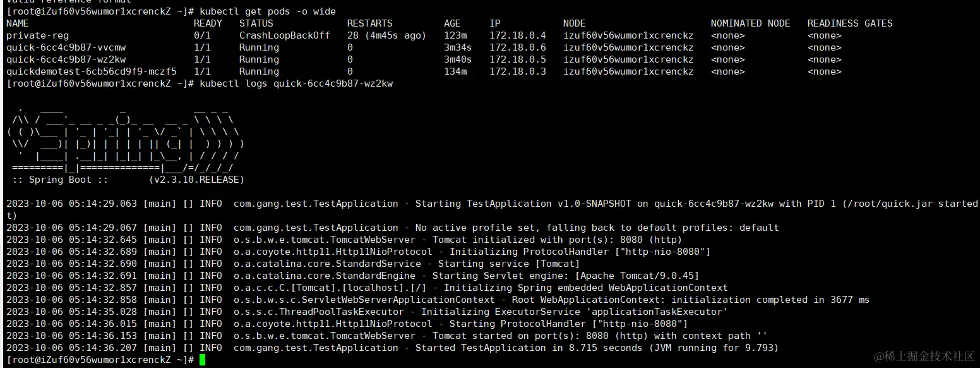Click the RESTARTS column header

[x=370, y=23]
